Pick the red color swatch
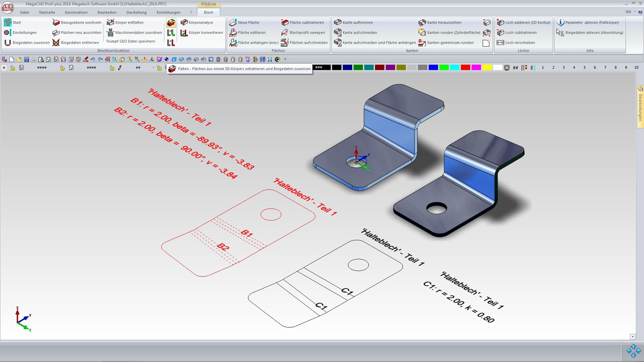This screenshot has height=362, width=644. pos(465,68)
